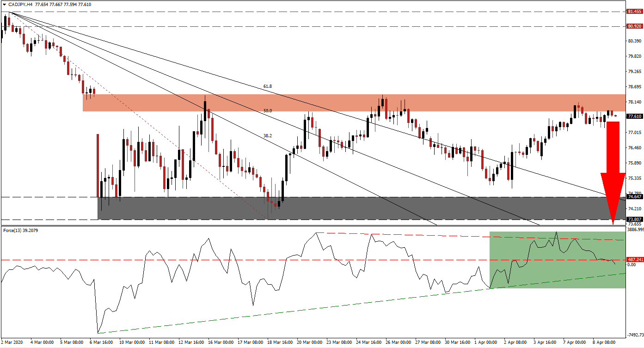Click the current price tag 77.610
Viewport: 644px width, 348px height.
click(634, 116)
